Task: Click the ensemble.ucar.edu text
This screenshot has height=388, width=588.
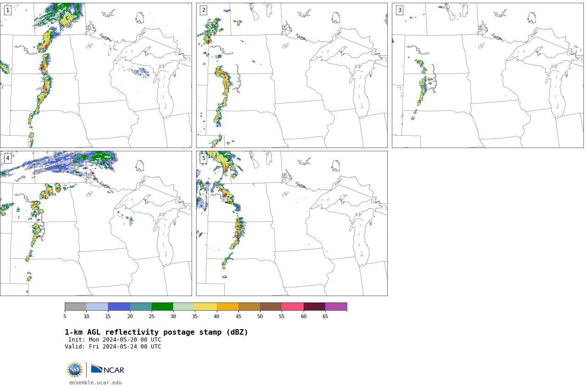Action: (x=96, y=382)
